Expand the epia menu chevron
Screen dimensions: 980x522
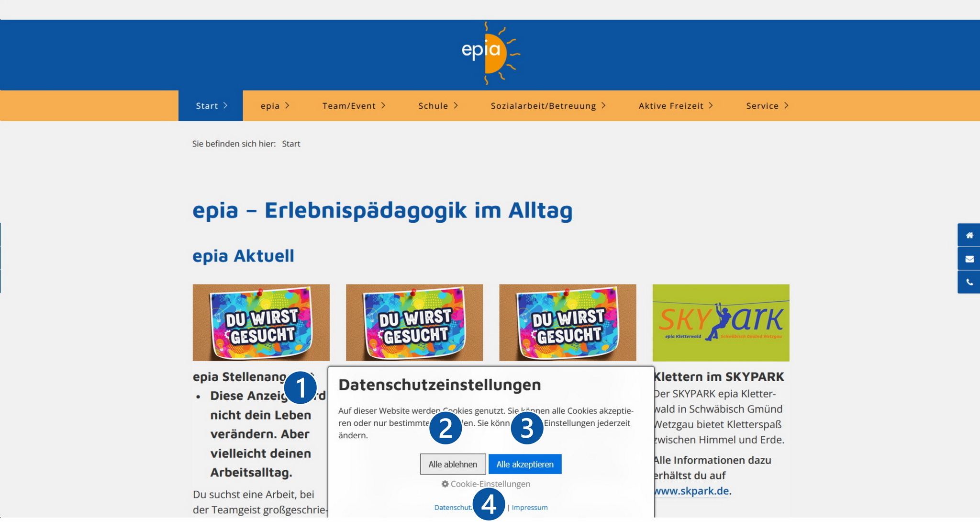pyautogui.click(x=287, y=106)
